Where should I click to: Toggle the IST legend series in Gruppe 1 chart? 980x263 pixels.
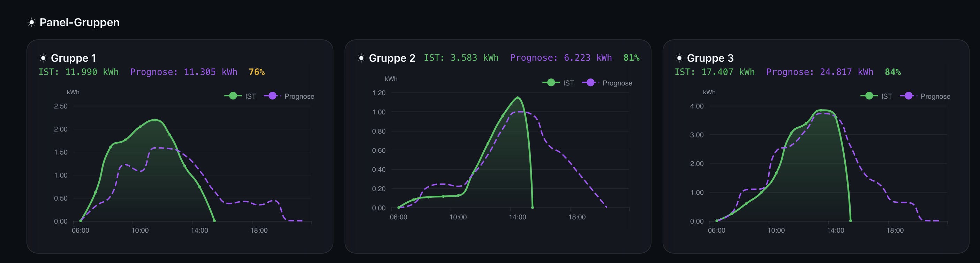click(240, 96)
